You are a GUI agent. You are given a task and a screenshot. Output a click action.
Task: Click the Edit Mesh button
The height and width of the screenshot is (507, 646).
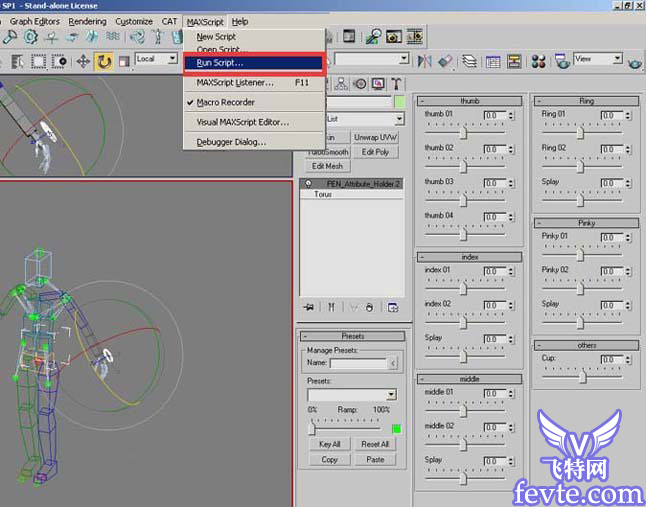tap(328, 166)
